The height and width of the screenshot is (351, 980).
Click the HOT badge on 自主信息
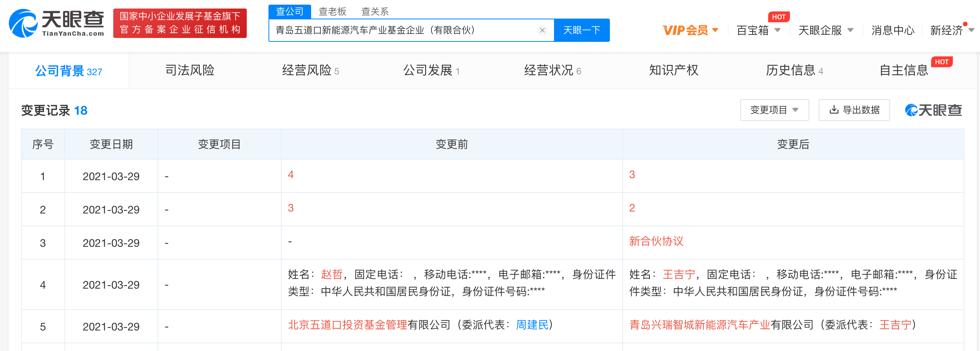942,62
